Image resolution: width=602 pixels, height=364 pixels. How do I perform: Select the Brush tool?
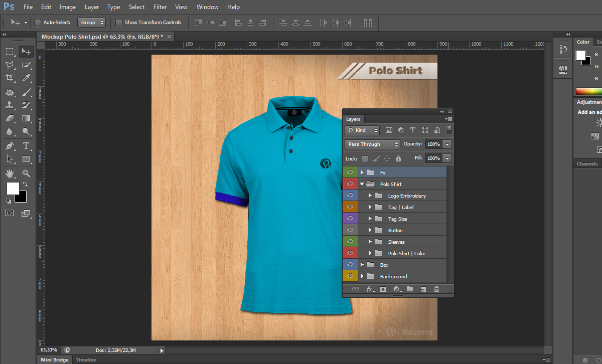(x=26, y=92)
